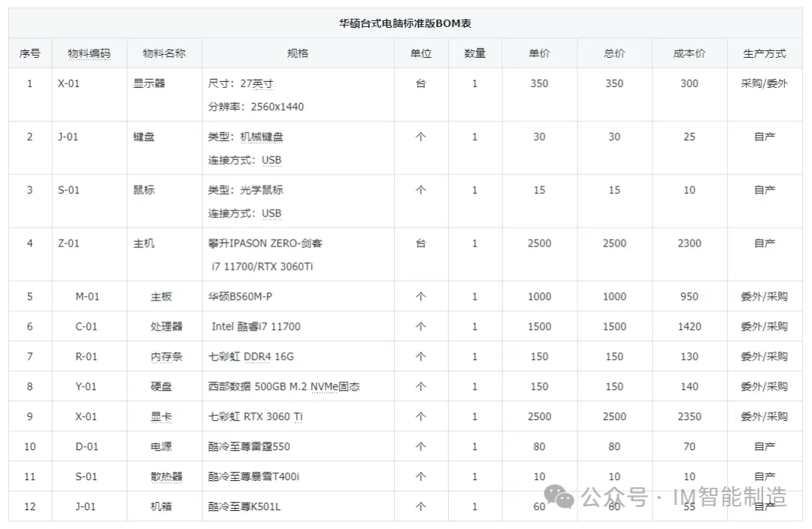Image resolution: width=812 pixels, height=529 pixels.
Task: Click the 单价 column header
Action: 539,53
